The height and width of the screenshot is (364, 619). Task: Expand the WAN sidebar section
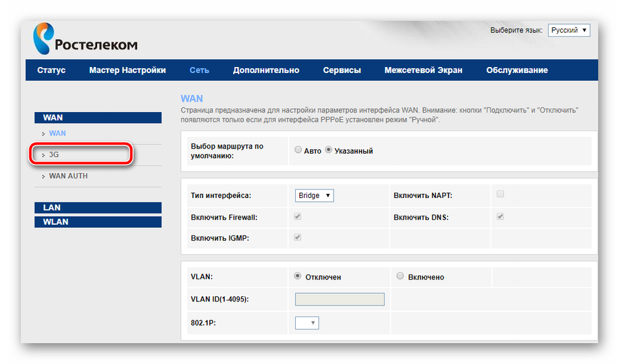pos(98,118)
